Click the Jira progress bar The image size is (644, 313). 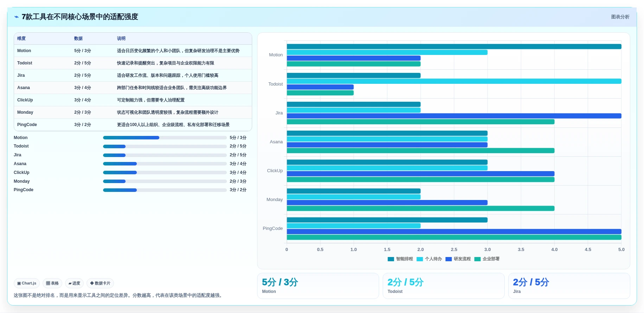165,155
